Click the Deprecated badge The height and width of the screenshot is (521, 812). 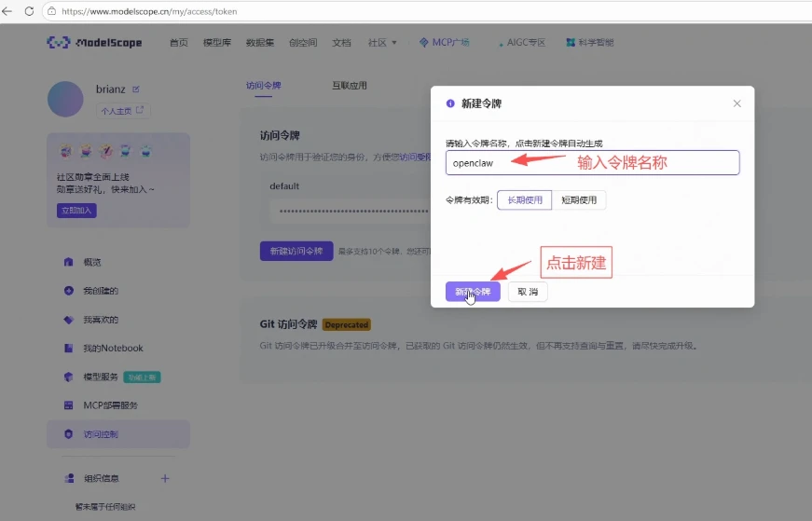pos(347,324)
